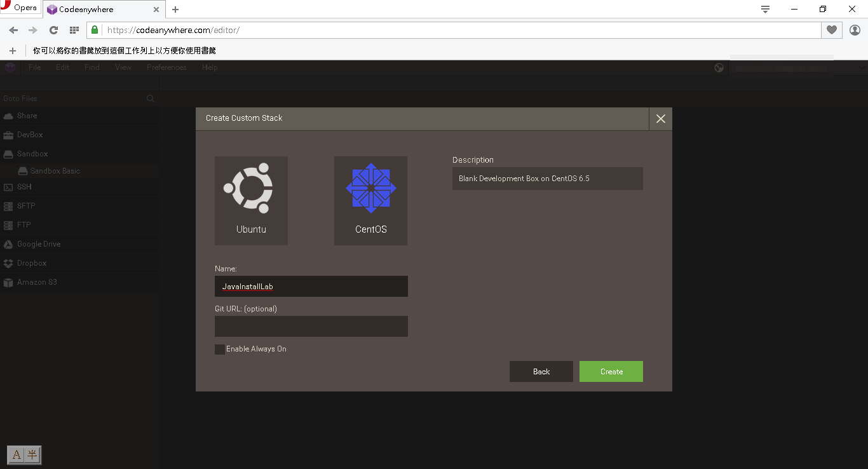Open the Preferences menu
Screen dimensions: 868x469
[x=166, y=67]
